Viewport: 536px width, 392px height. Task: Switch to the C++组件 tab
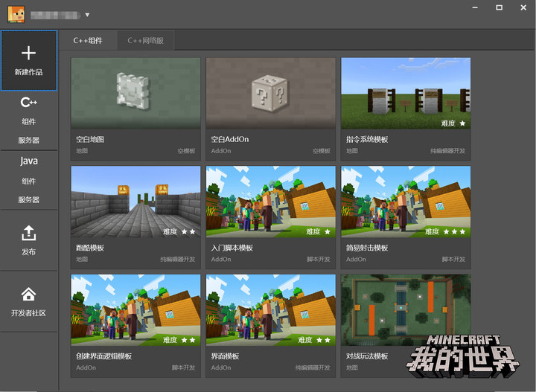(x=88, y=40)
